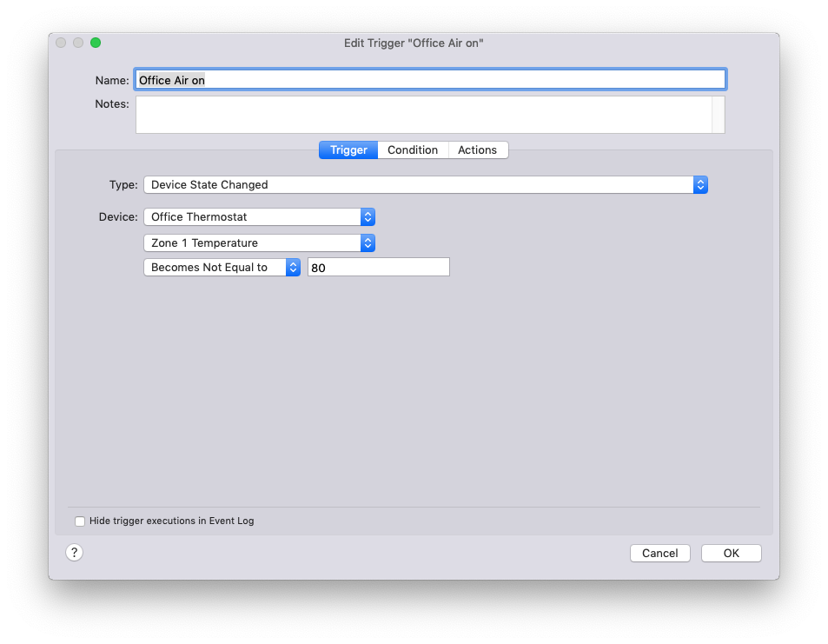Open the Type dropdown Device State Changed
The height and width of the screenshot is (644, 828).
425,185
